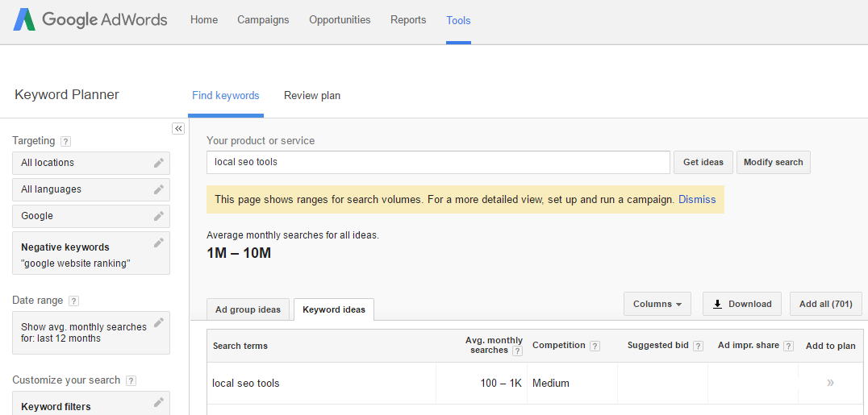Edit Keyword filters pencil icon
This screenshot has height=415, width=868.
[x=159, y=402]
